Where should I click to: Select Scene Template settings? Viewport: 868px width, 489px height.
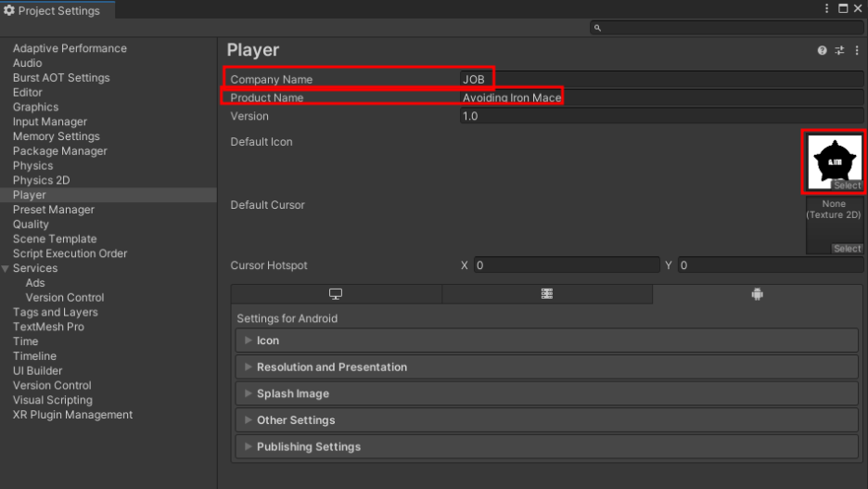pos(54,239)
